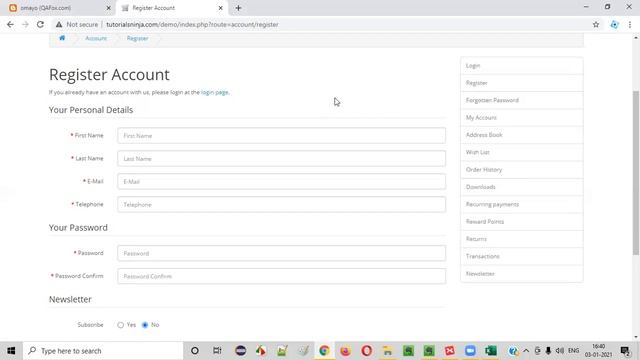Click the volume speaker icon
This screenshot has width=640, height=360.
pyautogui.click(x=560, y=351)
